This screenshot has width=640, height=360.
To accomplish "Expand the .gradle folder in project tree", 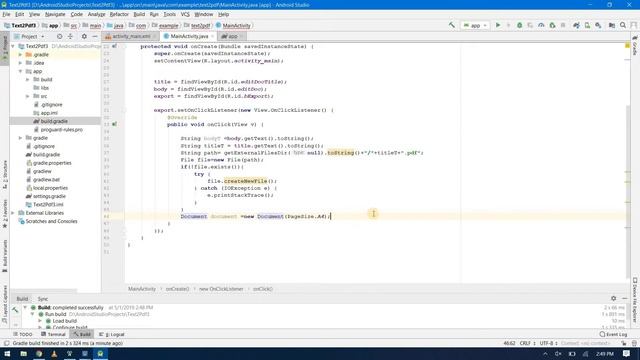I will pos(20,54).
